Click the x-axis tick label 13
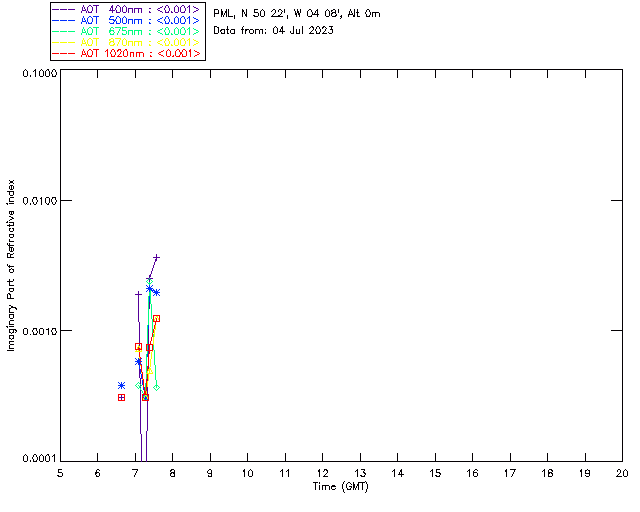The height and width of the screenshot is (512, 640). coord(360,473)
